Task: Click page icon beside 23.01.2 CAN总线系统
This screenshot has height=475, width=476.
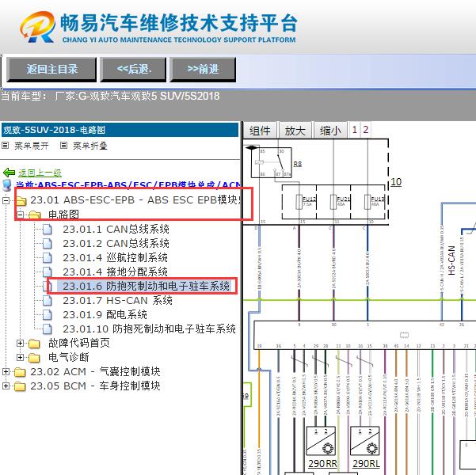Action: (x=47, y=243)
